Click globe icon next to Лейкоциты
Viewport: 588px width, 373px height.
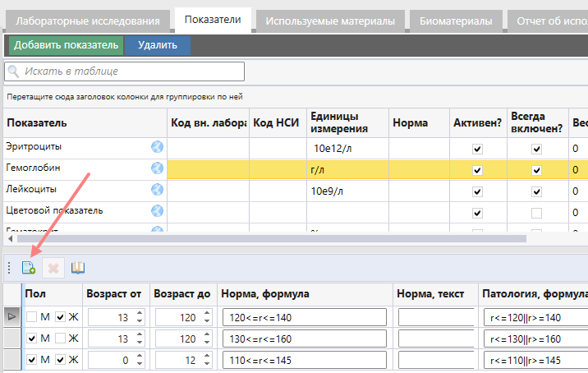pyautogui.click(x=157, y=190)
